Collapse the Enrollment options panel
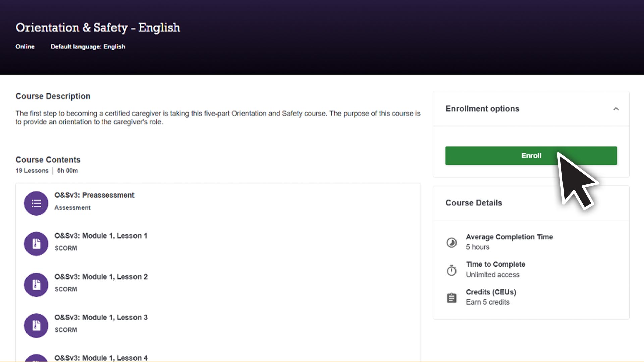 point(616,109)
